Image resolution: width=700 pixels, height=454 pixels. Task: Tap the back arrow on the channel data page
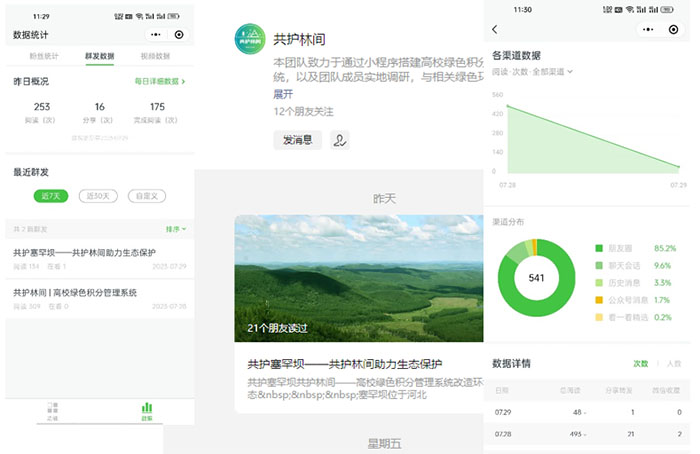[495, 30]
